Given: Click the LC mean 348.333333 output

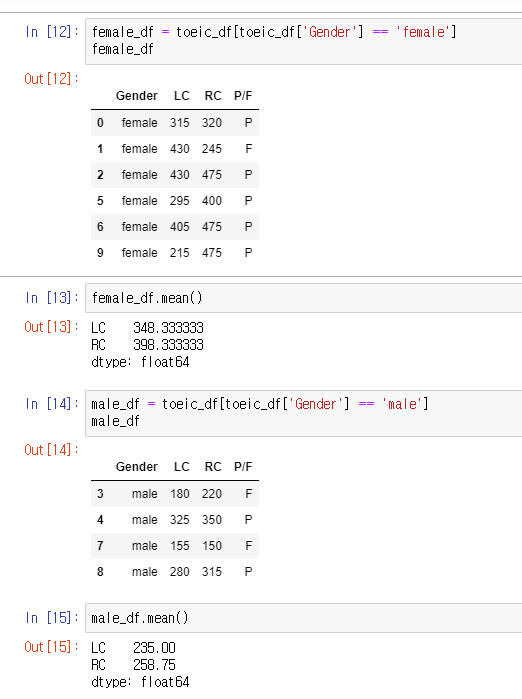Looking at the screenshot, I should point(168,328).
